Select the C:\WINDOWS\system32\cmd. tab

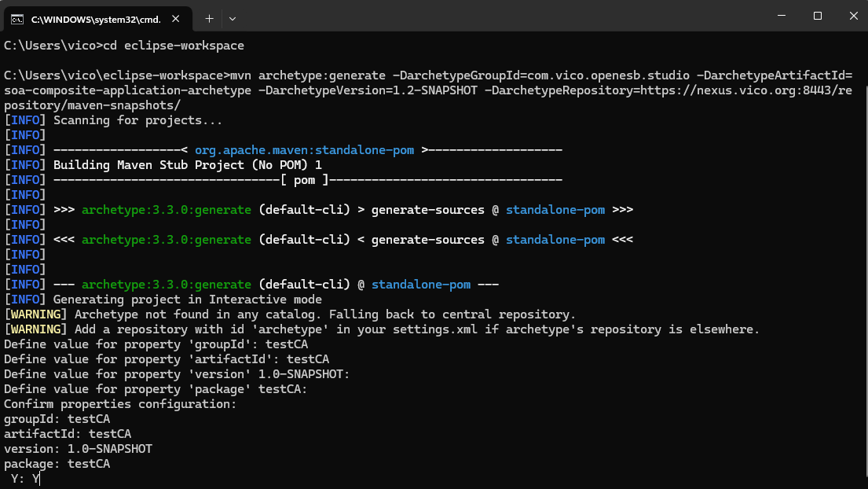pos(98,20)
